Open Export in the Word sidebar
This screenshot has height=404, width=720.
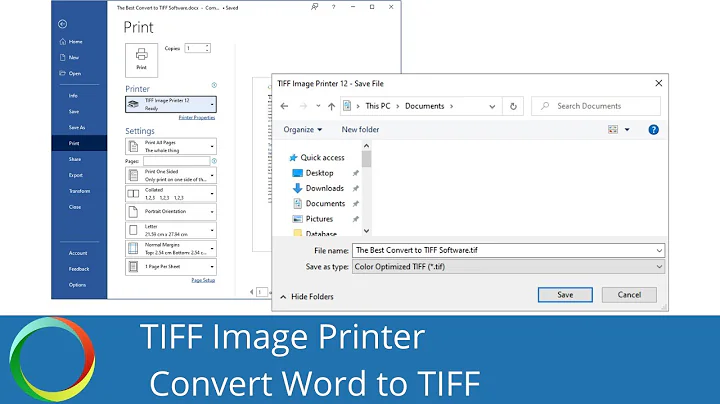75,175
